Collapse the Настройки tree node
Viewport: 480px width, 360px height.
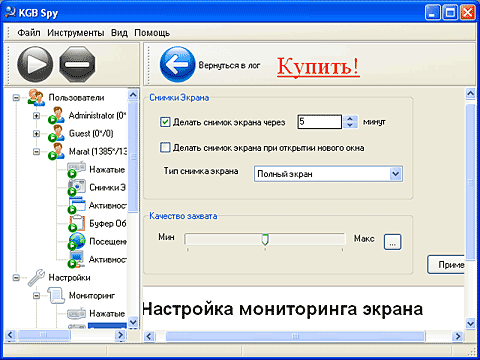(x=16, y=278)
